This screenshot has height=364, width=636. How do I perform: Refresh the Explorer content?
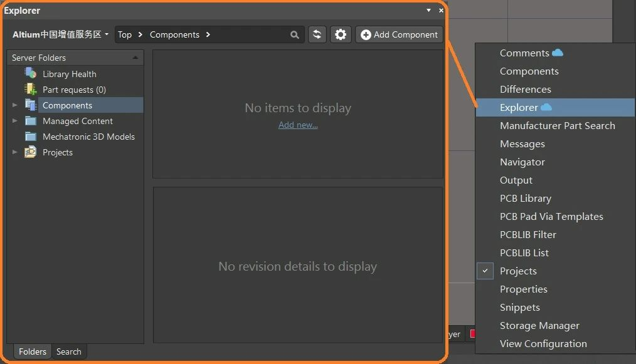tap(317, 34)
